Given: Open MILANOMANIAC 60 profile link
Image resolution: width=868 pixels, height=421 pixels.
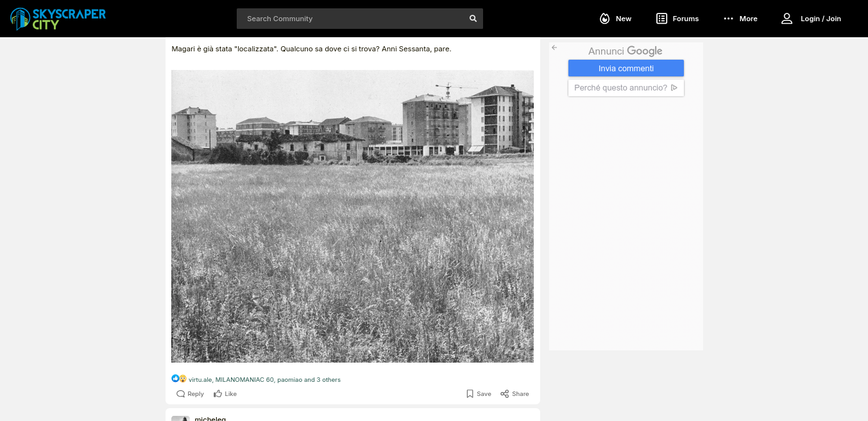Looking at the screenshot, I should (244, 380).
